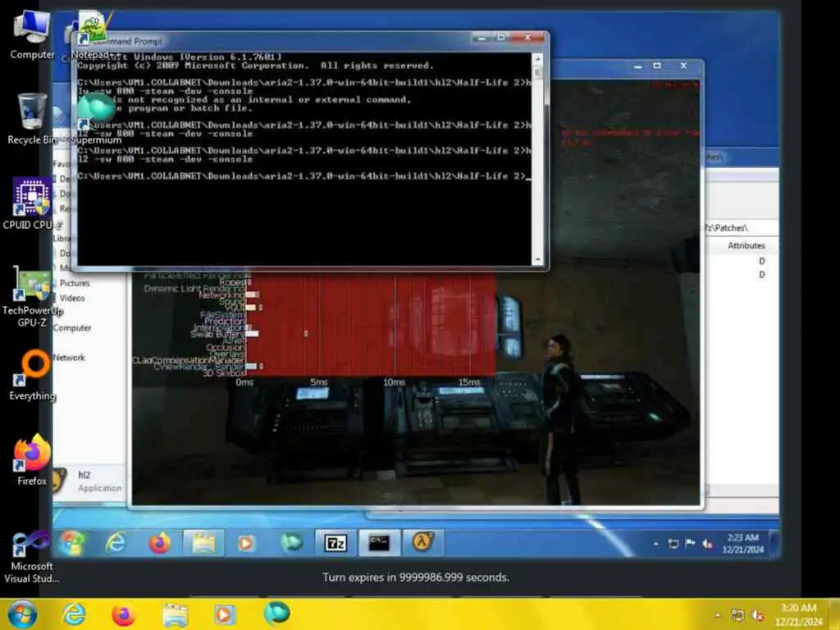
Task: Select Computer in the Explorer navigation pane
Action: tap(72, 328)
